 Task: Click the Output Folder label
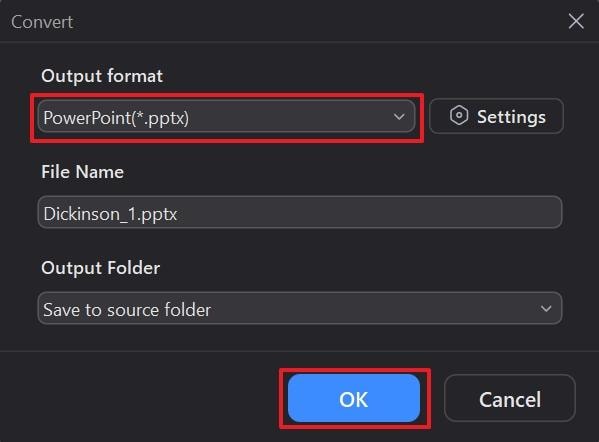point(100,268)
